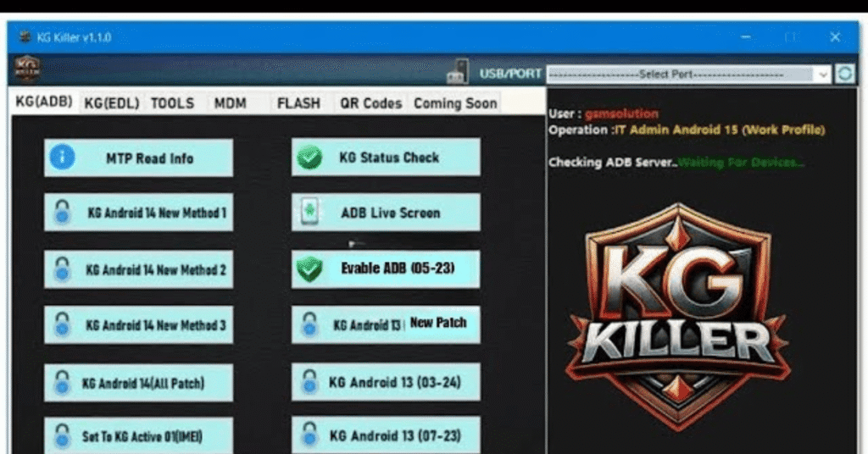The image size is (868, 454).
Task: Run KG Status Check
Action: pos(386,158)
